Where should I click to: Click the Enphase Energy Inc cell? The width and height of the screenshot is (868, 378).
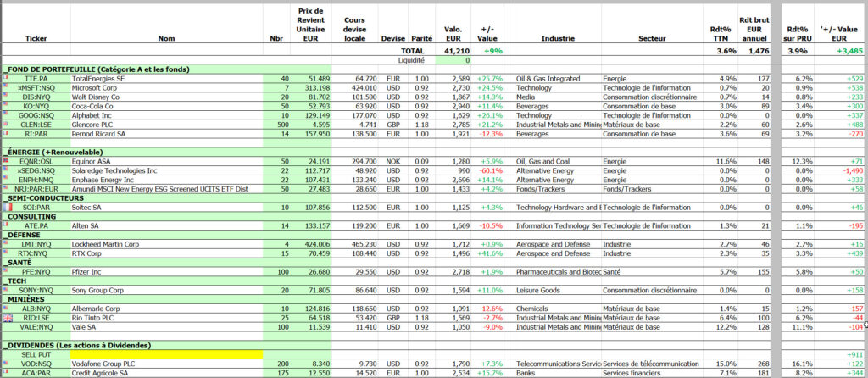pos(167,180)
